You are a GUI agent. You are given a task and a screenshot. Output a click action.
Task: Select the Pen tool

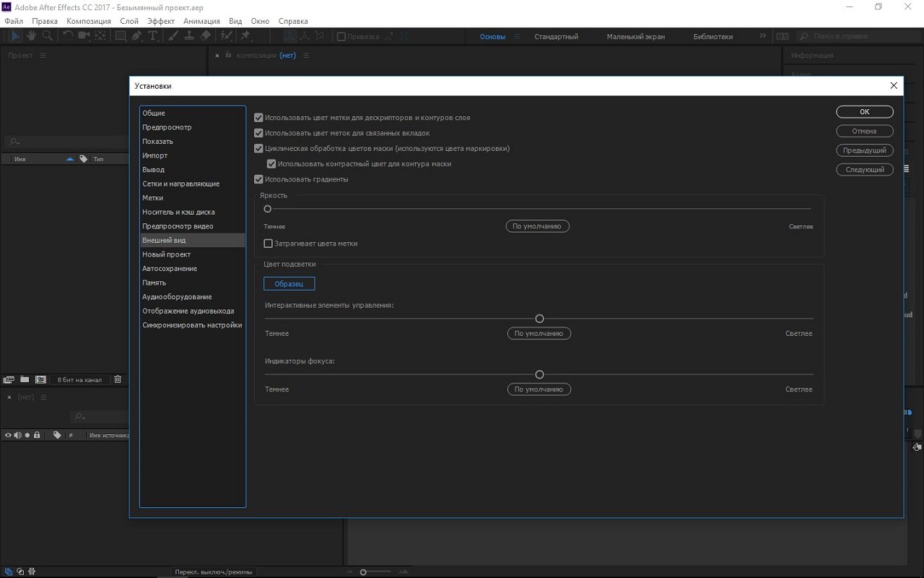pos(136,35)
